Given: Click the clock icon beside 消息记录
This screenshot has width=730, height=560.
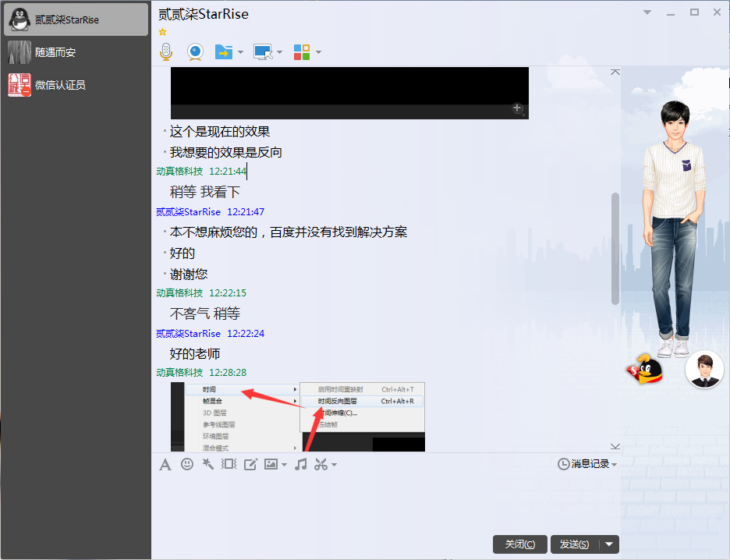Looking at the screenshot, I should click(563, 464).
